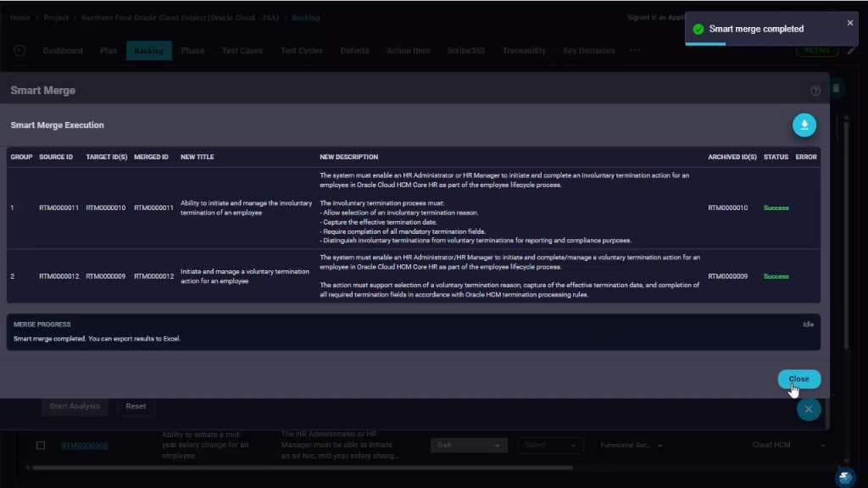868x488 pixels.
Task: Click the horizontal scrollbar of the backlog table
Action: click(303, 468)
